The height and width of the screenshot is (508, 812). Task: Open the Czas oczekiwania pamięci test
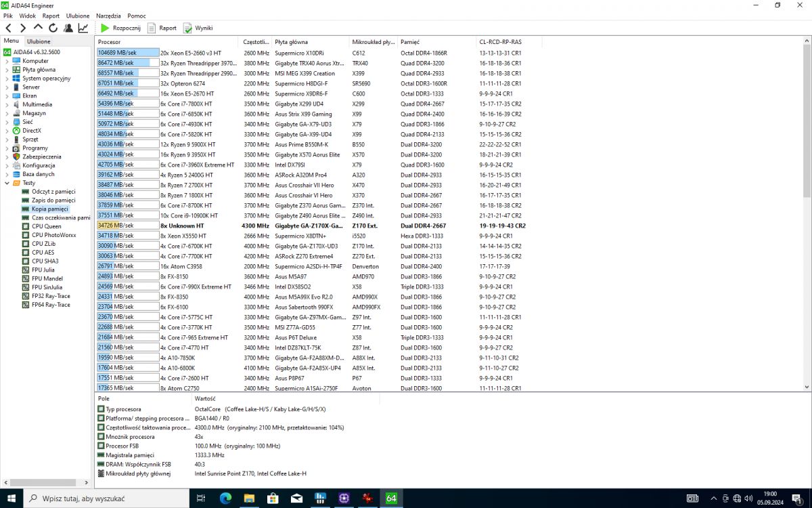(x=56, y=218)
